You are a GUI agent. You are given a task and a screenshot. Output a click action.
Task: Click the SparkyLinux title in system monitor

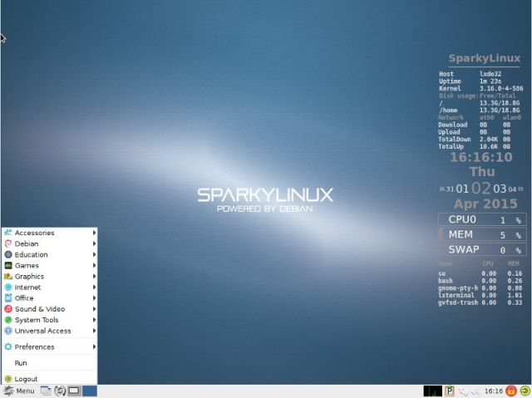pos(484,58)
